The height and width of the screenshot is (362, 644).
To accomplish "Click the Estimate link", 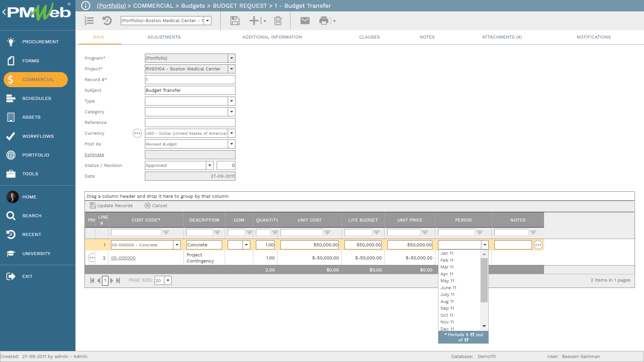I will coord(94,155).
